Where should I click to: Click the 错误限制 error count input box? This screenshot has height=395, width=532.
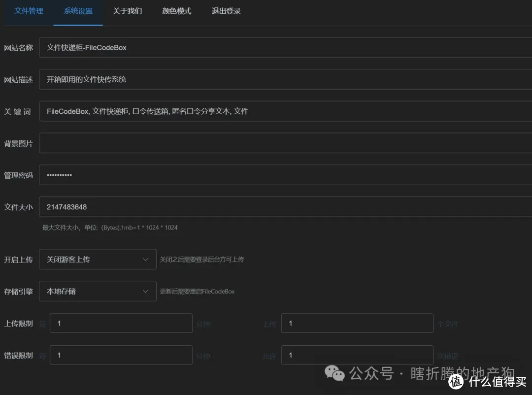357,355
